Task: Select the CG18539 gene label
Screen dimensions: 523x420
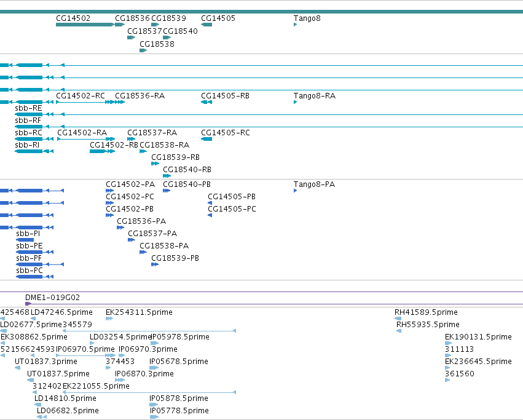Action: point(168,18)
